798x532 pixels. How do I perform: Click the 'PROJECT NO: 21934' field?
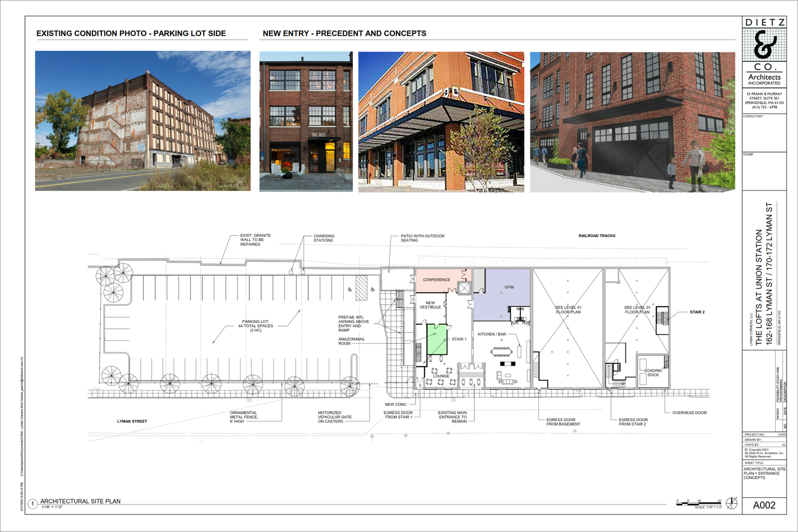(x=765, y=435)
